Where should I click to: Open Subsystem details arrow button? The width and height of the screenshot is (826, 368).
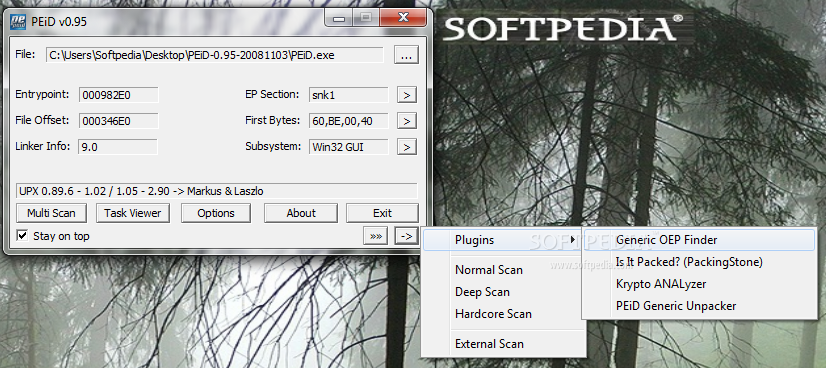[406, 147]
